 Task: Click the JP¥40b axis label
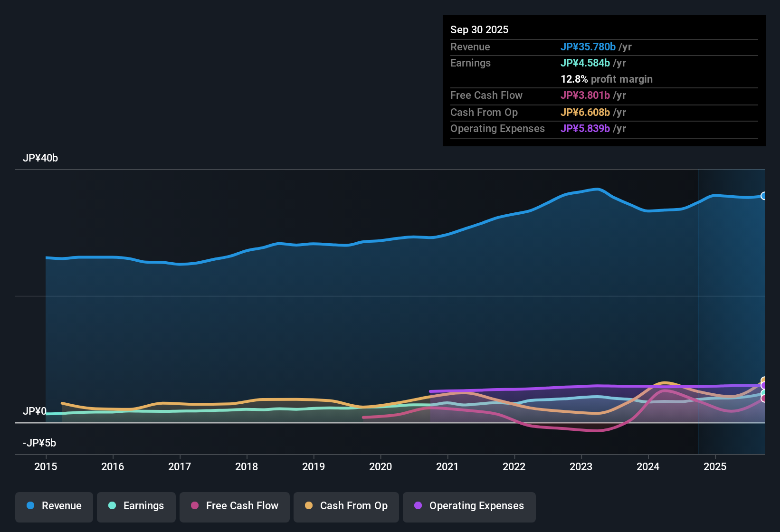tap(40, 158)
